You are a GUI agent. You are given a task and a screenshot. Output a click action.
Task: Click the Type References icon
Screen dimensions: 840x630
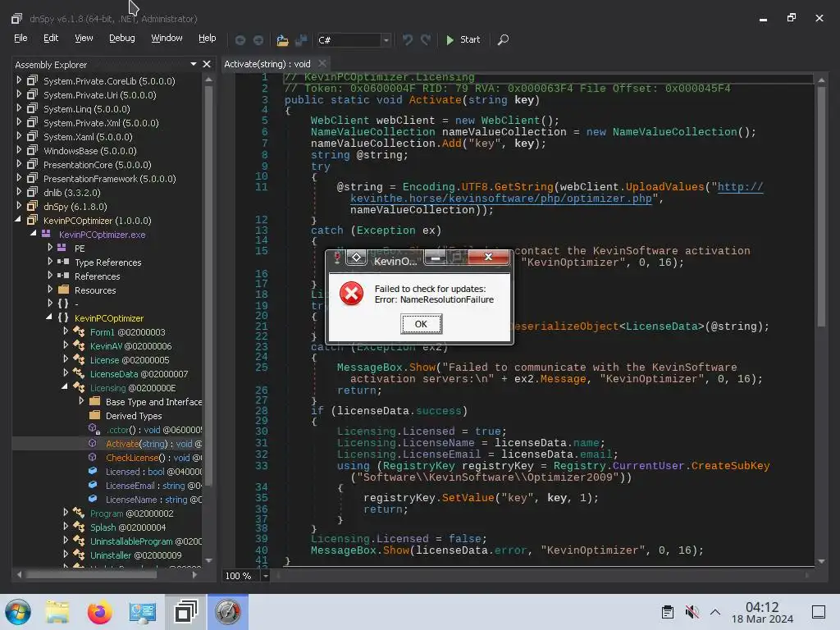click(x=63, y=262)
